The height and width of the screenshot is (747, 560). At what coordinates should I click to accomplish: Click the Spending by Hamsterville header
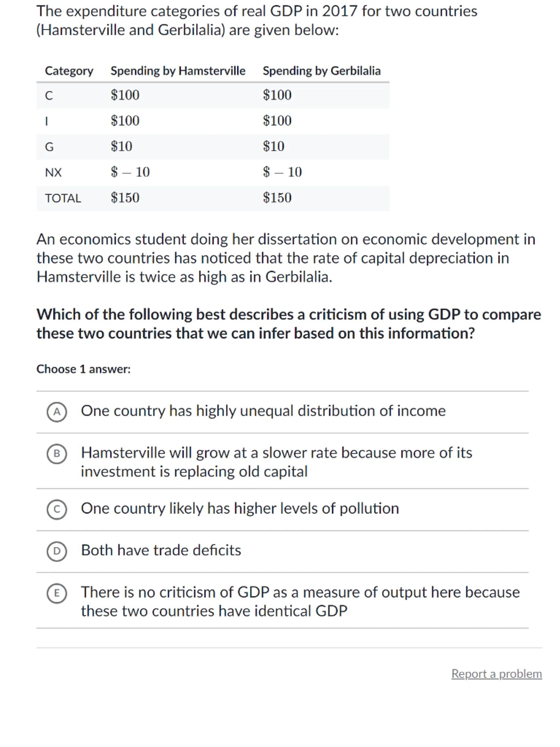tap(178, 71)
